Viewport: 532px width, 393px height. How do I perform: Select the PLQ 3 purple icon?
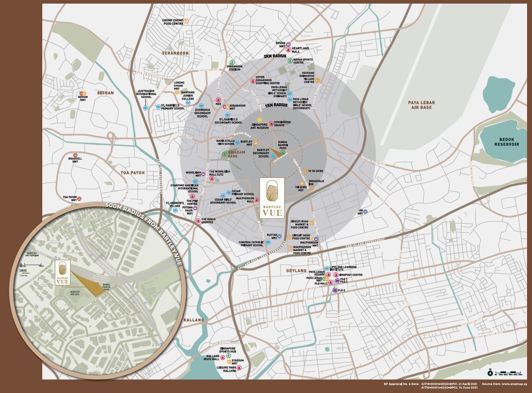point(335,290)
